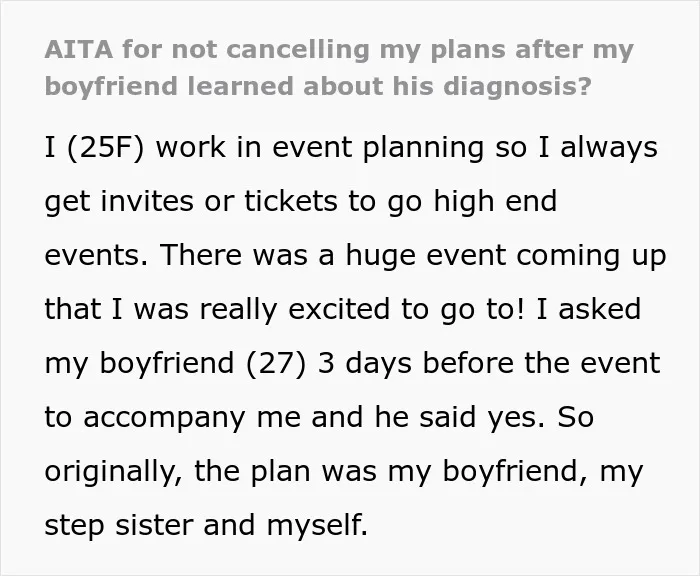Click the words 'step sister'
Image resolution: width=700 pixels, height=576 pixels.
(118, 525)
